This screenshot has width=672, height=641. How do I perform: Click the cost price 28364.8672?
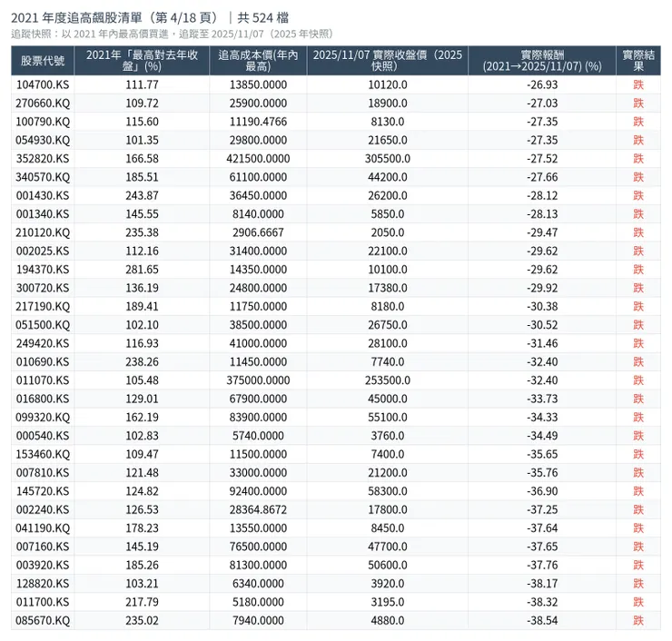pyautogui.click(x=258, y=509)
